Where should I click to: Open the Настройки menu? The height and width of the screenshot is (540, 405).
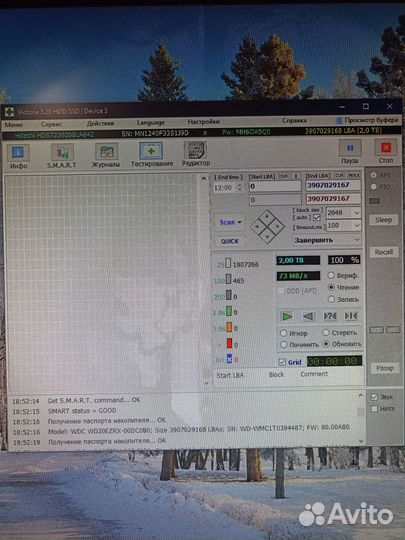click(x=204, y=122)
